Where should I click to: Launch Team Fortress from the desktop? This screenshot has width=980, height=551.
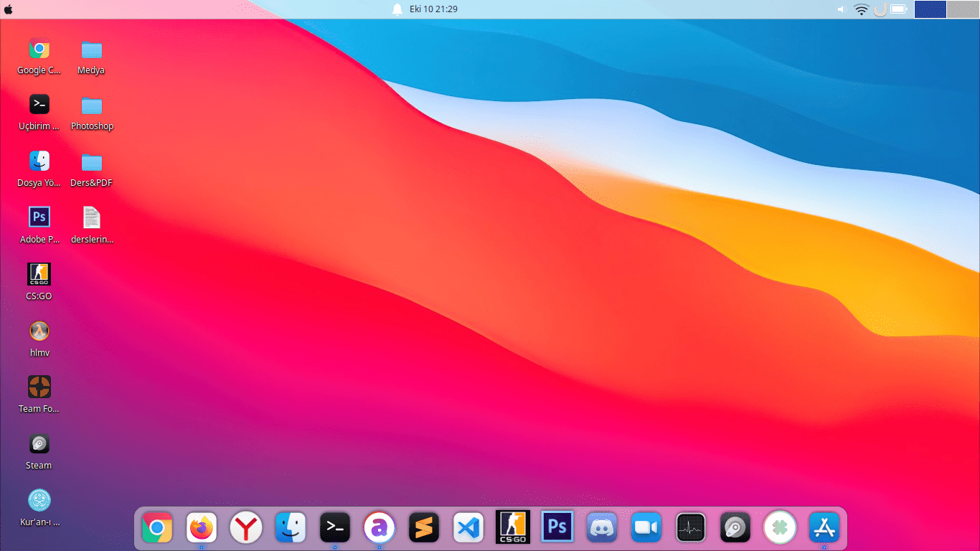click(x=39, y=388)
